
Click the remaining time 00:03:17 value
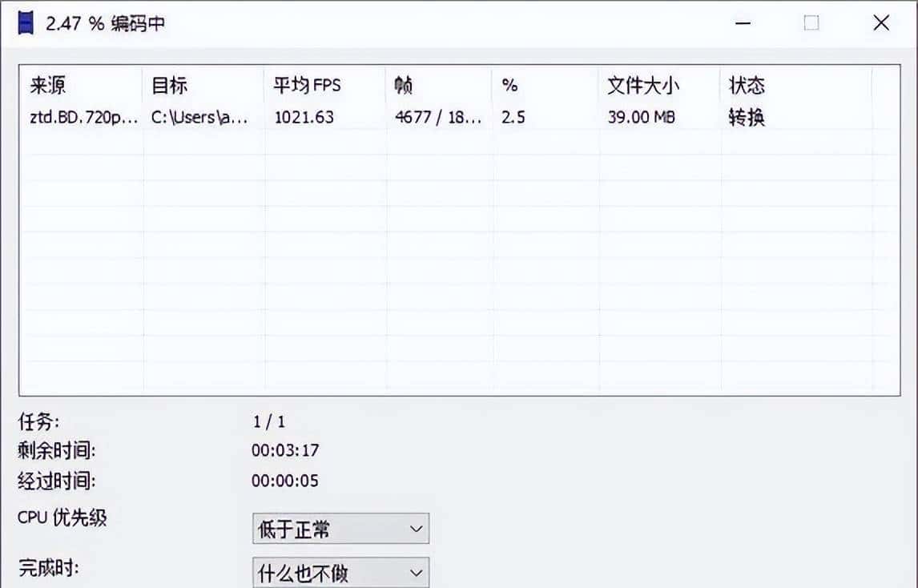(284, 451)
